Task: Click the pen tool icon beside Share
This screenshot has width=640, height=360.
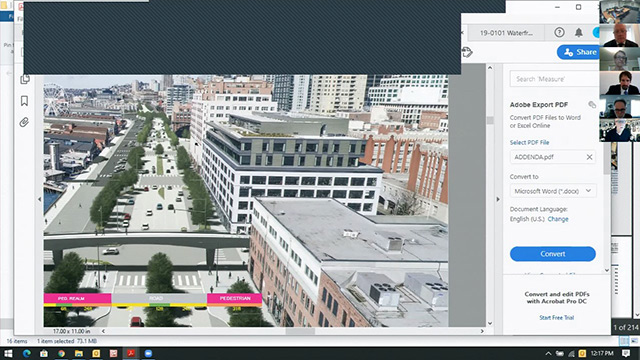Action: tap(467, 52)
